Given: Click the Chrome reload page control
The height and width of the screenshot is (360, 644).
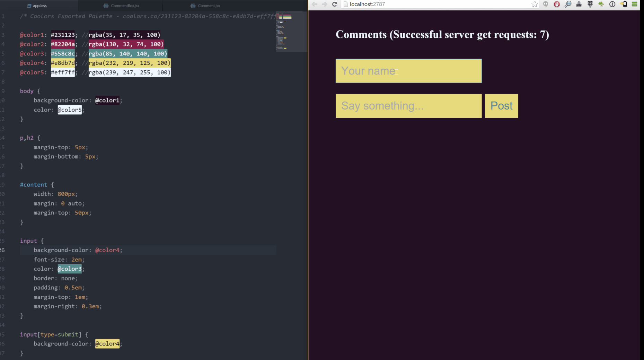Looking at the screenshot, I should [334, 4].
